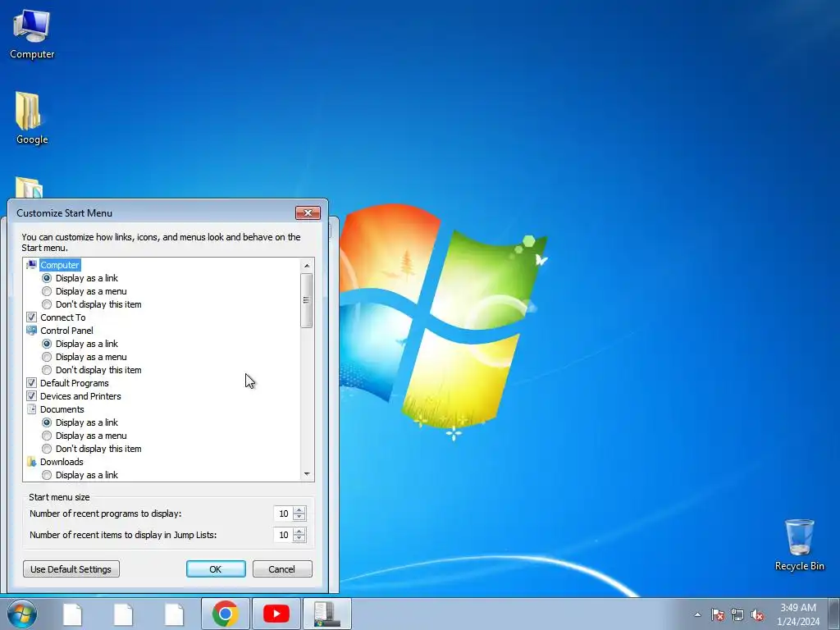Choose 'Display as a menu' under Computer
The height and width of the screenshot is (630, 840).
pos(47,291)
